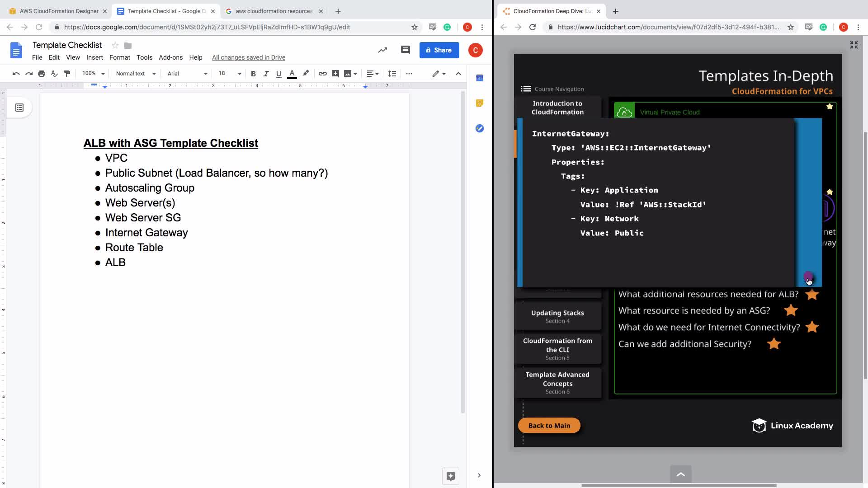Click the add comment toolbar icon
Image resolution: width=868 pixels, height=488 pixels.
(x=335, y=74)
